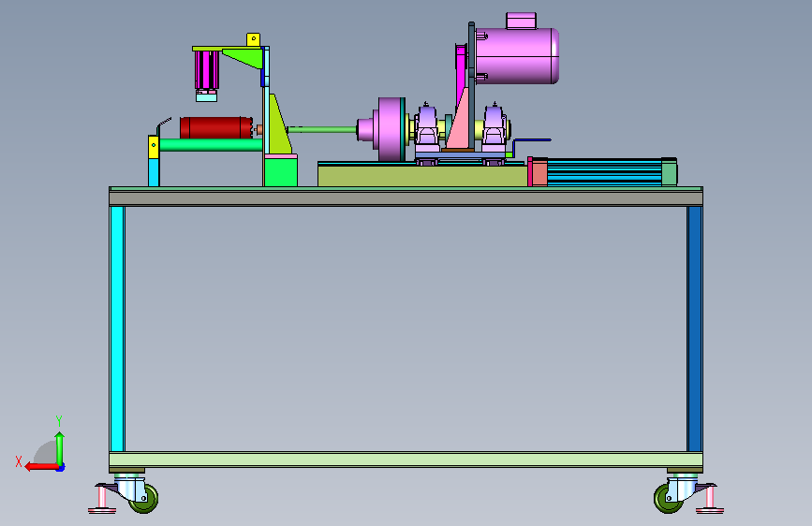Select the thin wire hook left of red cylinder
The height and width of the screenshot is (526, 812).
(164, 125)
